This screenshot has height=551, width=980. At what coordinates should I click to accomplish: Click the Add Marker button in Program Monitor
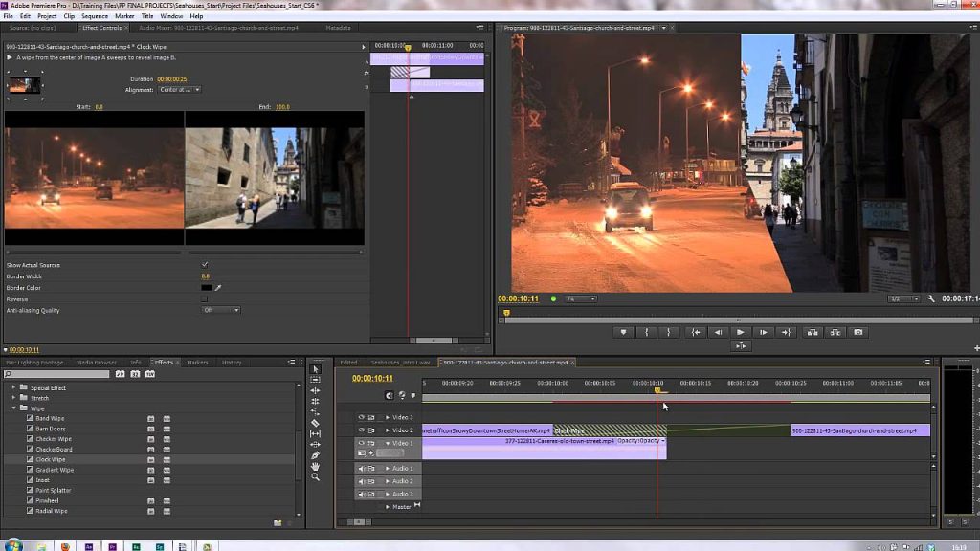(x=624, y=332)
